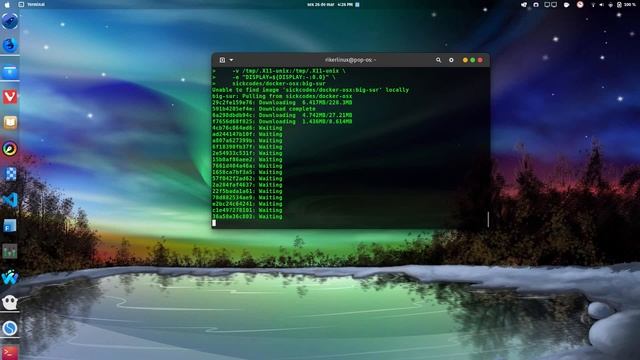Click the diamond-shaped tray icon near battery
This screenshot has width=640, height=360.
coord(611,4)
